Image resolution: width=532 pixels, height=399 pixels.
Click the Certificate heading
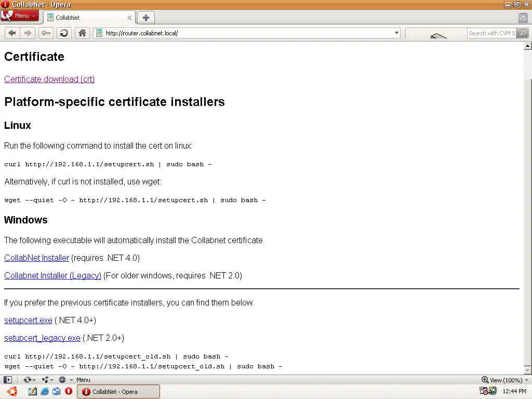tap(34, 56)
